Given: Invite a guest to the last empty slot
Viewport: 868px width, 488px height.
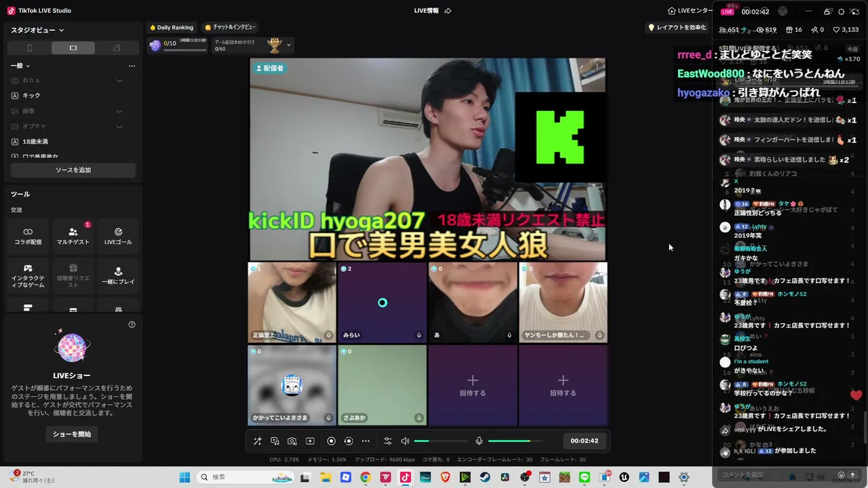Looking at the screenshot, I should pyautogui.click(x=563, y=385).
